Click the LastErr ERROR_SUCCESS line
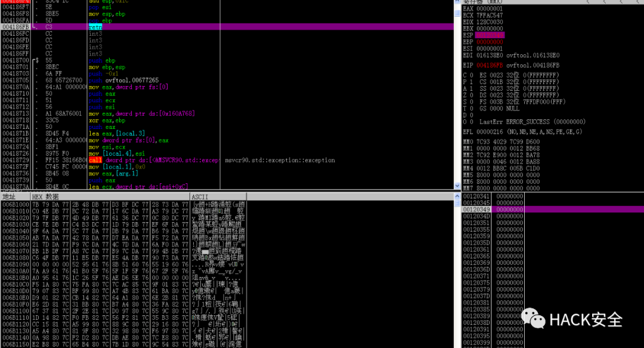 (x=532, y=122)
